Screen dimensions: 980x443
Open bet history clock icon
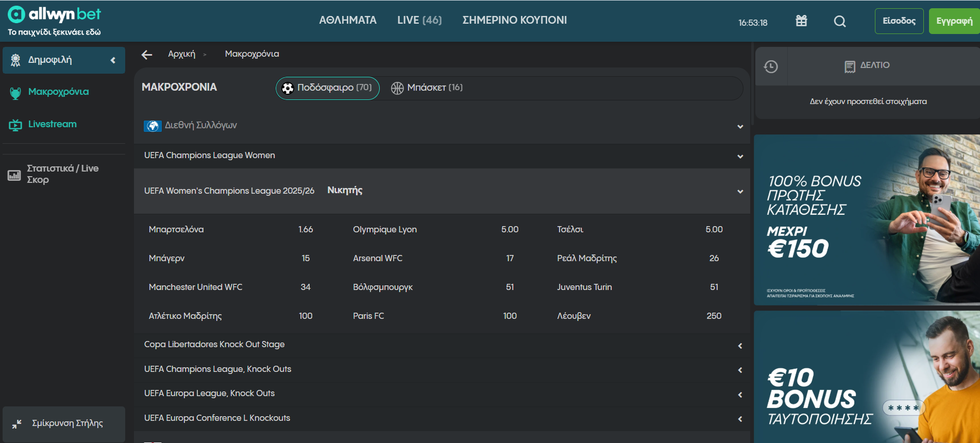click(771, 66)
